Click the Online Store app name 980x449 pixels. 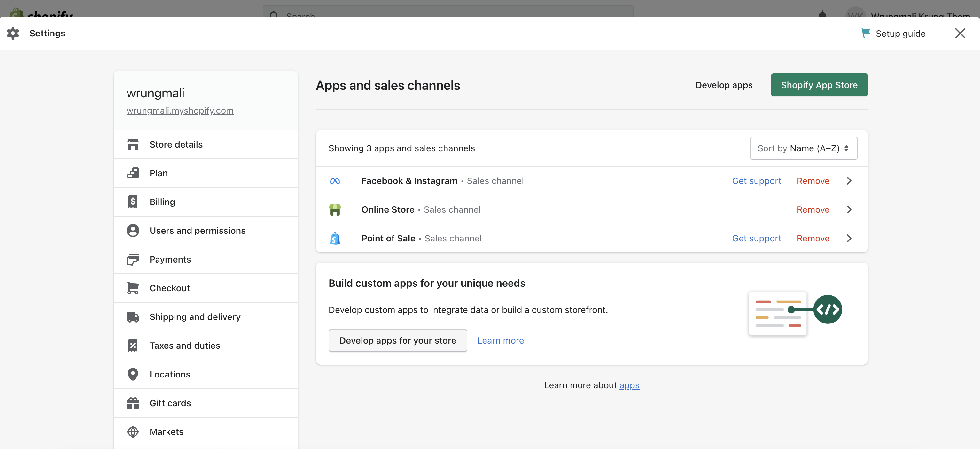[x=388, y=209]
